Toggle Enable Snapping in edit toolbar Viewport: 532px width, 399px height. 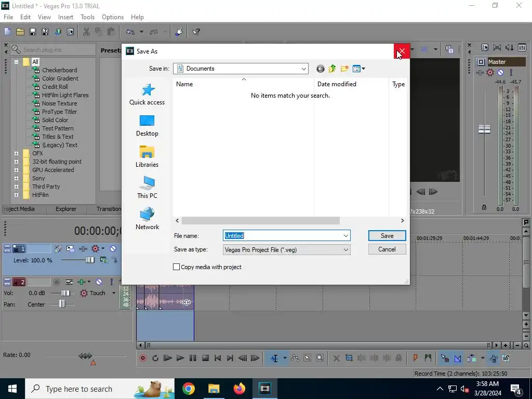click(445, 358)
